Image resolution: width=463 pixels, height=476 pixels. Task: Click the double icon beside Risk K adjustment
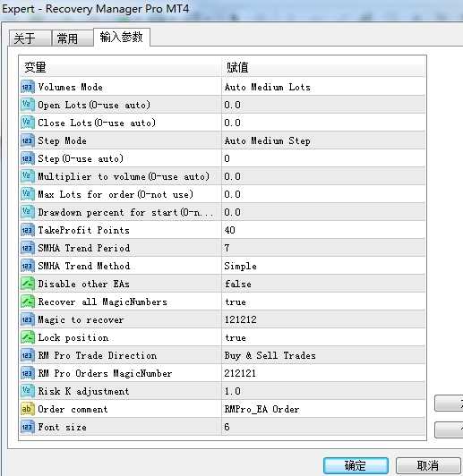[x=28, y=391]
